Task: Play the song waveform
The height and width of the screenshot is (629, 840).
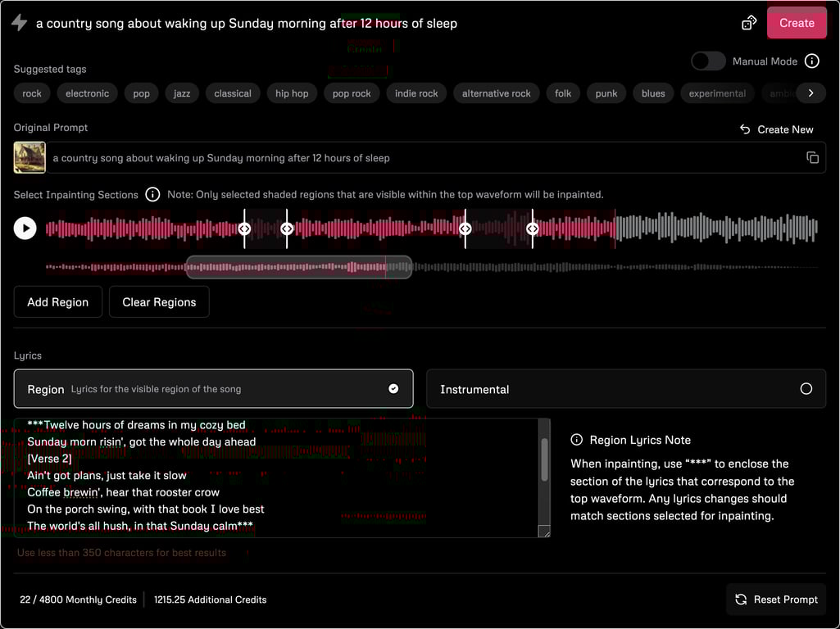Action: tap(25, 229)
